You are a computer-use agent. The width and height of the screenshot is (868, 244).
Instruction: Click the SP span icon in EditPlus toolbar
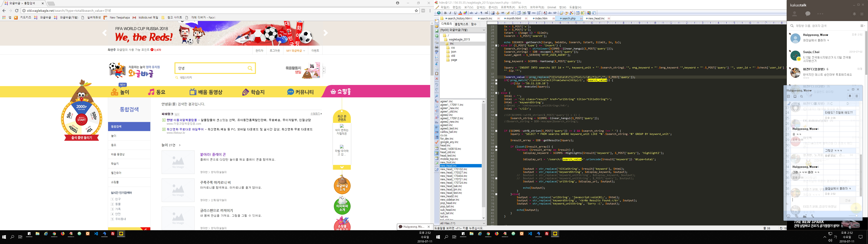pos(555,13)
